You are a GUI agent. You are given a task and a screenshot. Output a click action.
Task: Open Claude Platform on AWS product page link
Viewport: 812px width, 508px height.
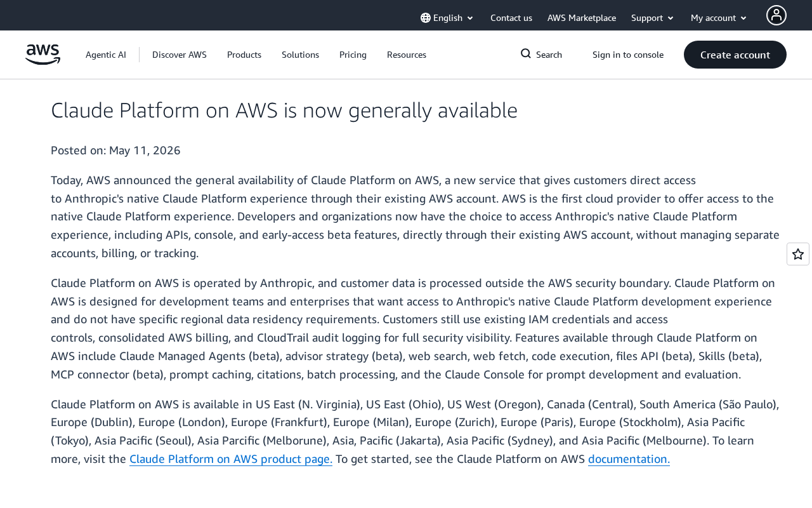pos(231,459)
